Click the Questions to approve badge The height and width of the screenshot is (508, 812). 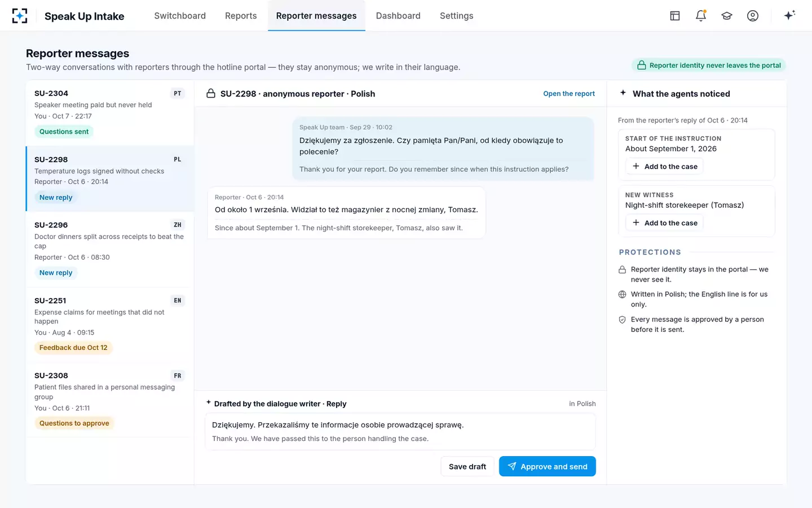point(74,423)
